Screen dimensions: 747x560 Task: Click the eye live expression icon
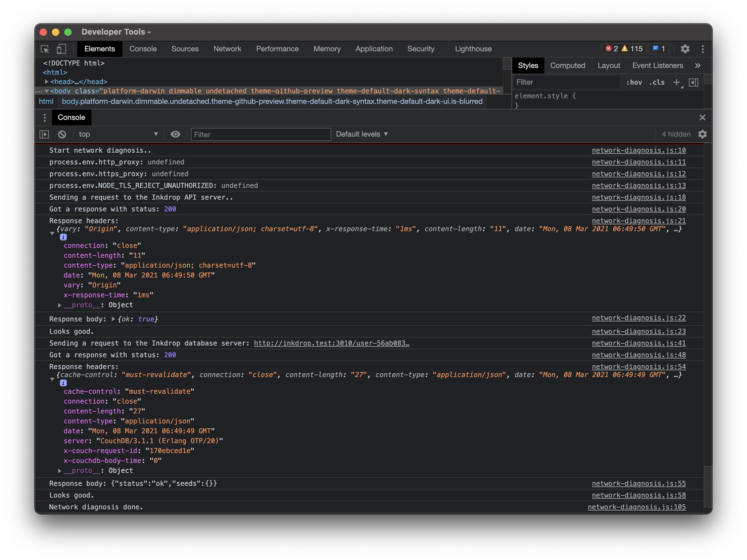coord(175,134)
